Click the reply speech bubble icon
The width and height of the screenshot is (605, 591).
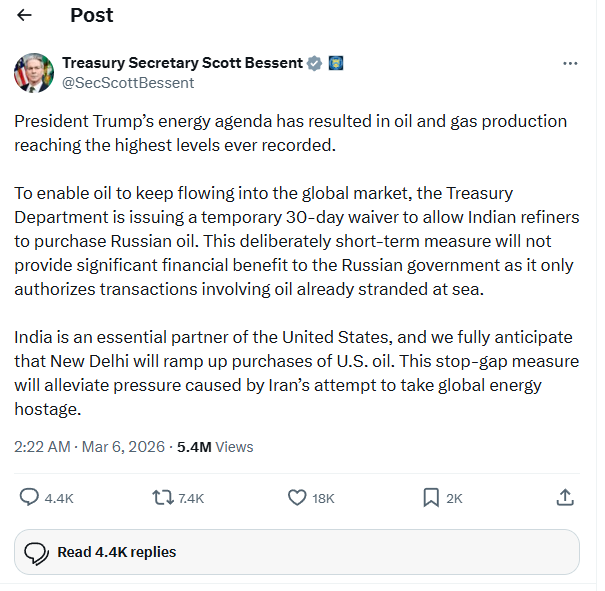pyautogui.click(x=29, y=497)
